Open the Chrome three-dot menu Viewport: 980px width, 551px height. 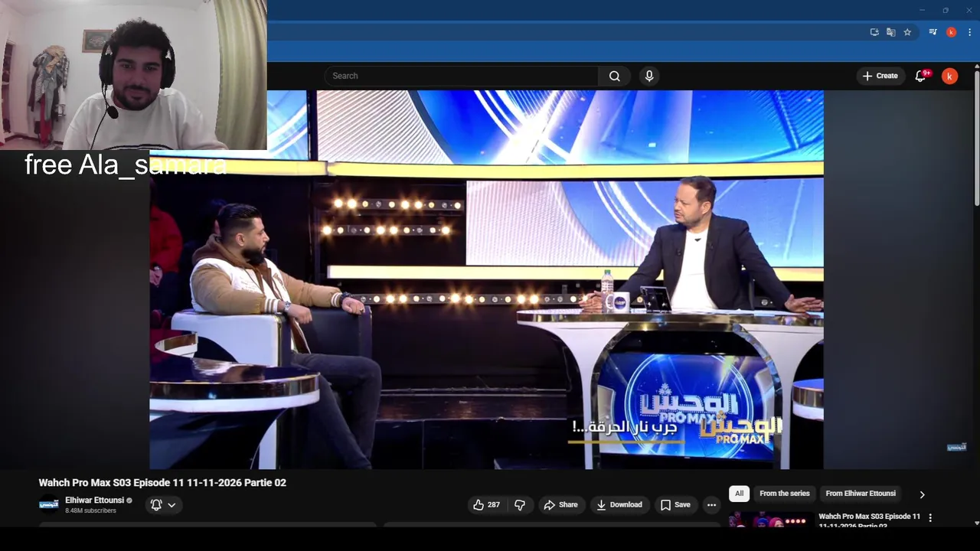pos(969,32)
